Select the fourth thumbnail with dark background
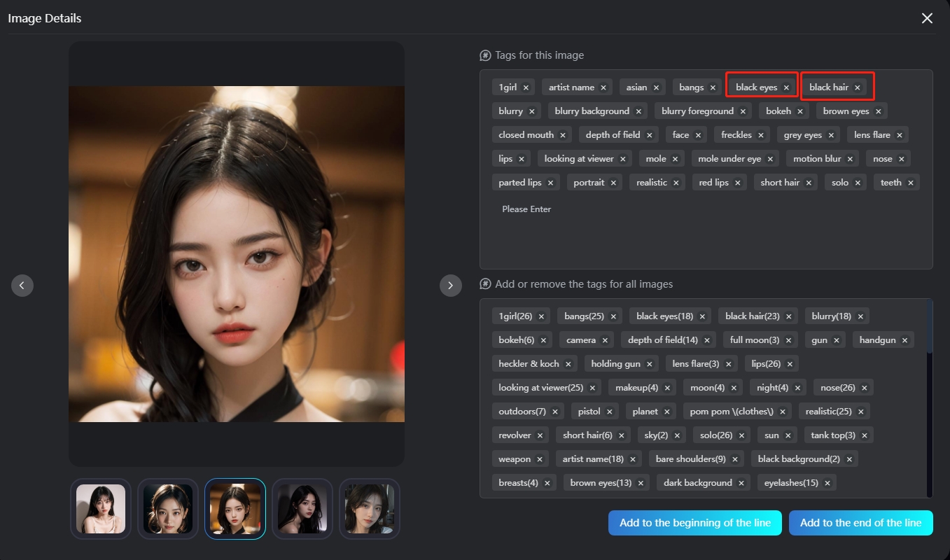 click(302, 509)
